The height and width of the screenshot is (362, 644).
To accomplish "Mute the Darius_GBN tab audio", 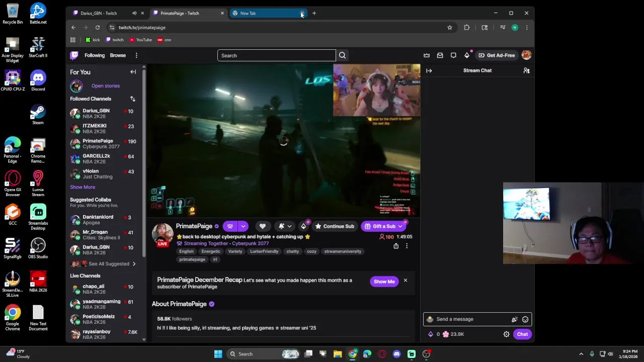I will click(134, 13).
